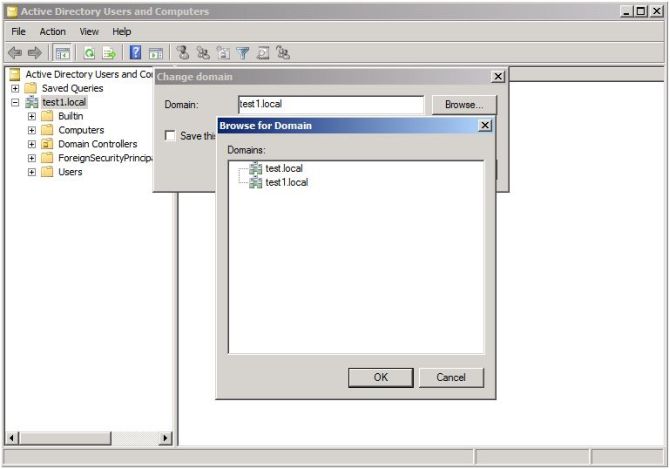Expand the Users container
This screenshot has height=469, width=670.
tap(32, 172)
